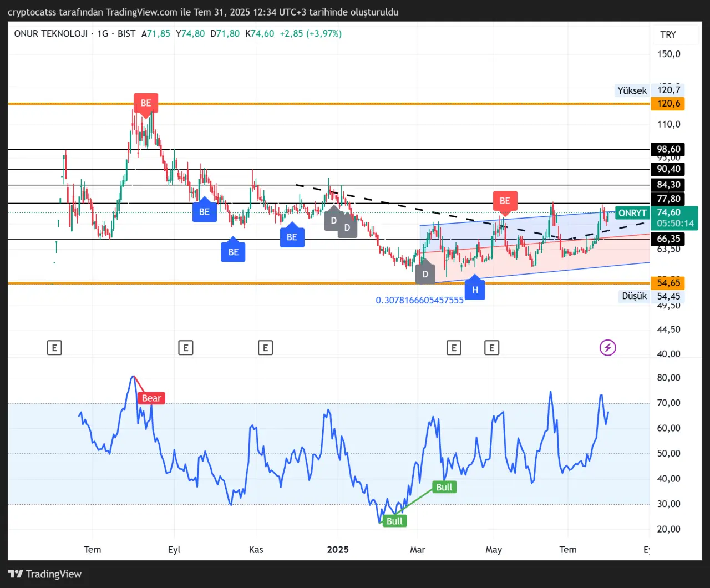This screenshot has width=710, height=588.
Task: Click the ONUR TEKNOLOJI symbol title
Action: pyautogui.click(x=50, y=33)
